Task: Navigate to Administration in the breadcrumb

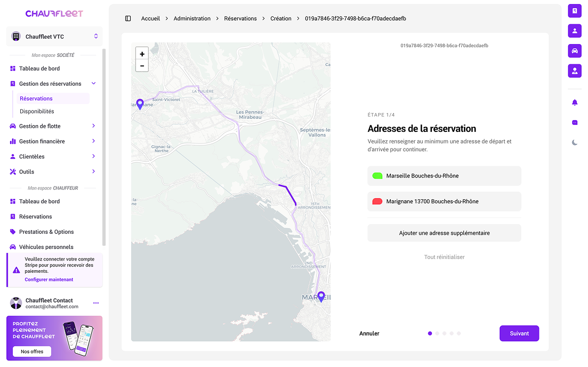Action: pyautogui.click(x=192, y=18)
